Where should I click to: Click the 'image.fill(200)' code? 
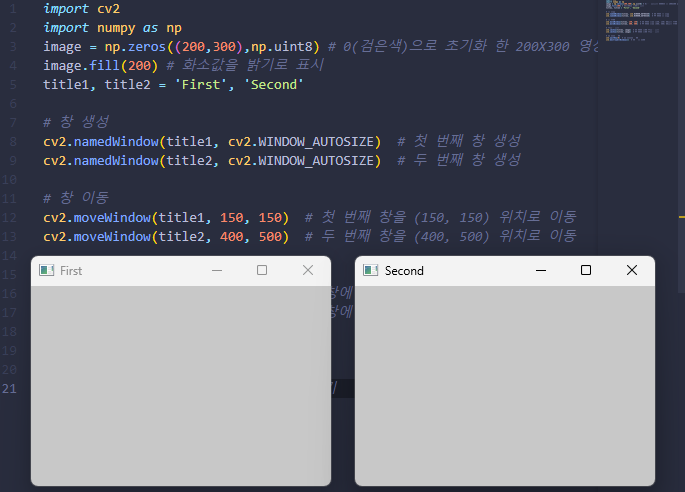tap(100, 66)
